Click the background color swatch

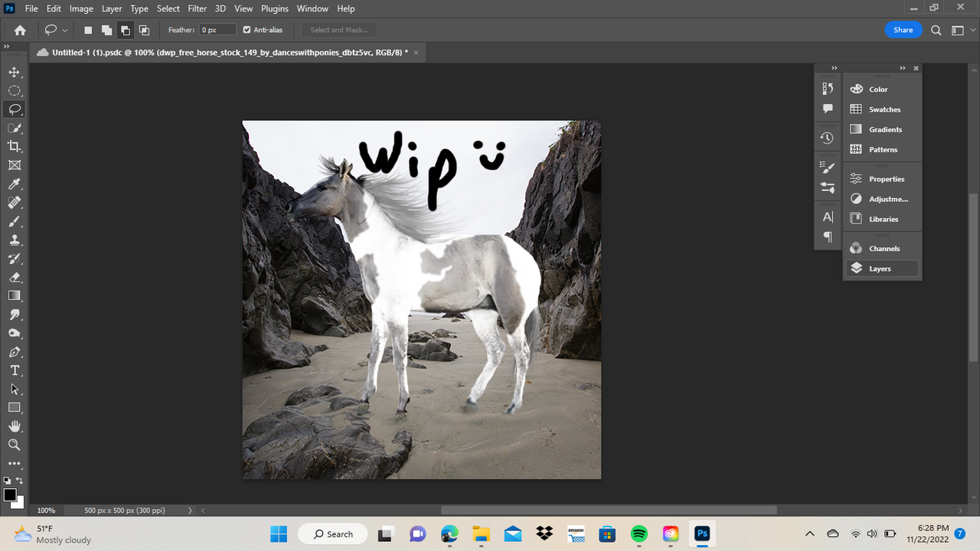[19, 503]
